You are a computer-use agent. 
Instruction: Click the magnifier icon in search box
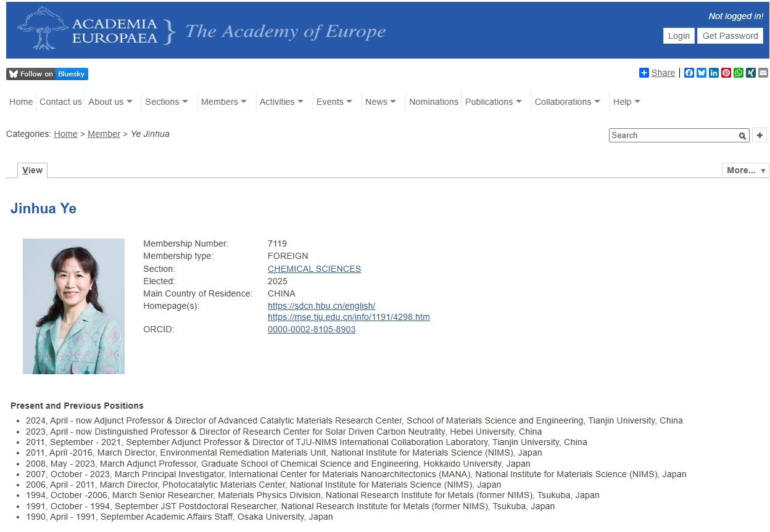pos(743,136)
